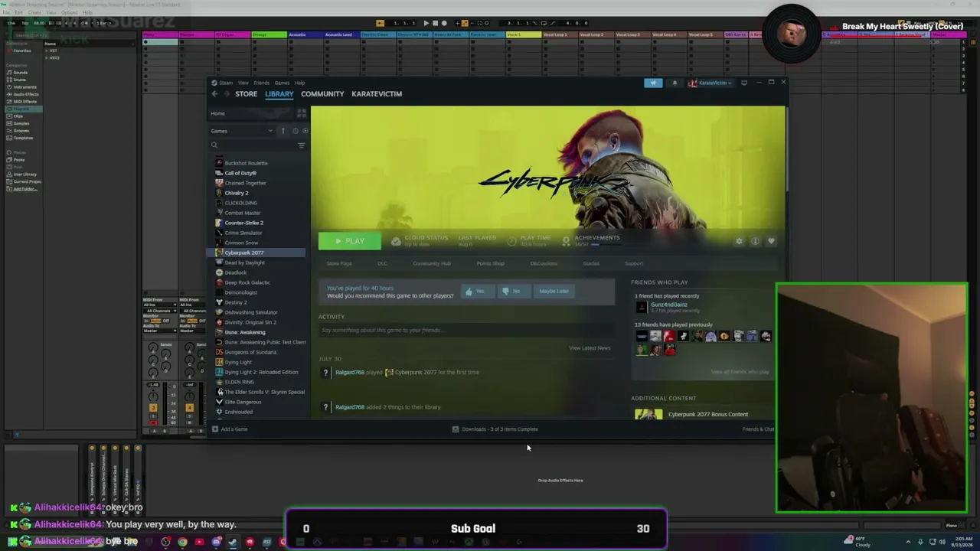
Task: Switch to Steam STORE tab
Action: [x=246, y=94]
